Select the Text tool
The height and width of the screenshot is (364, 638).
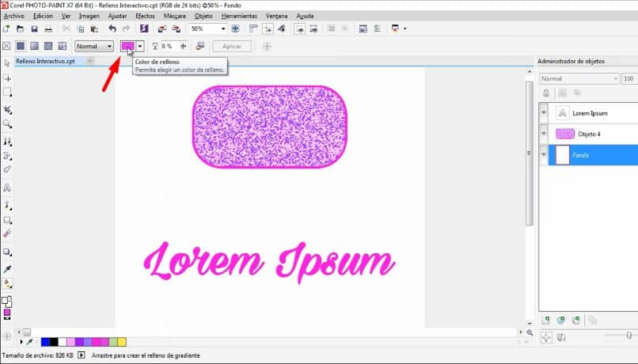pos(7,188)
